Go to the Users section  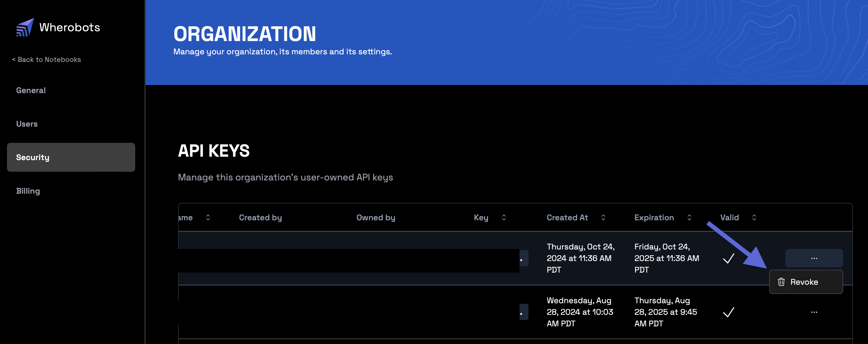click(x=27, y=124)
